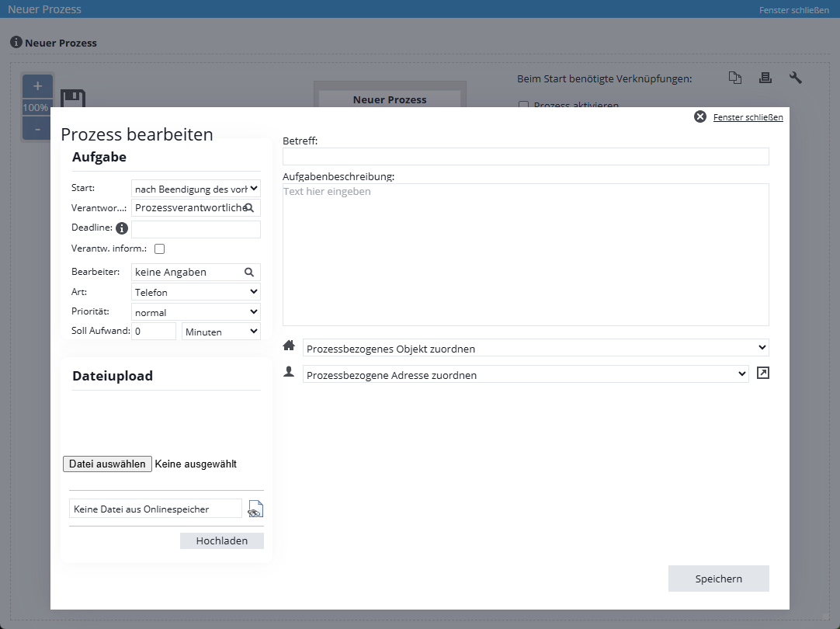Image resolution: width=840 pixels, height=629 pixels.
Task: Click the round X close icon in dialog
Action: 699,117
